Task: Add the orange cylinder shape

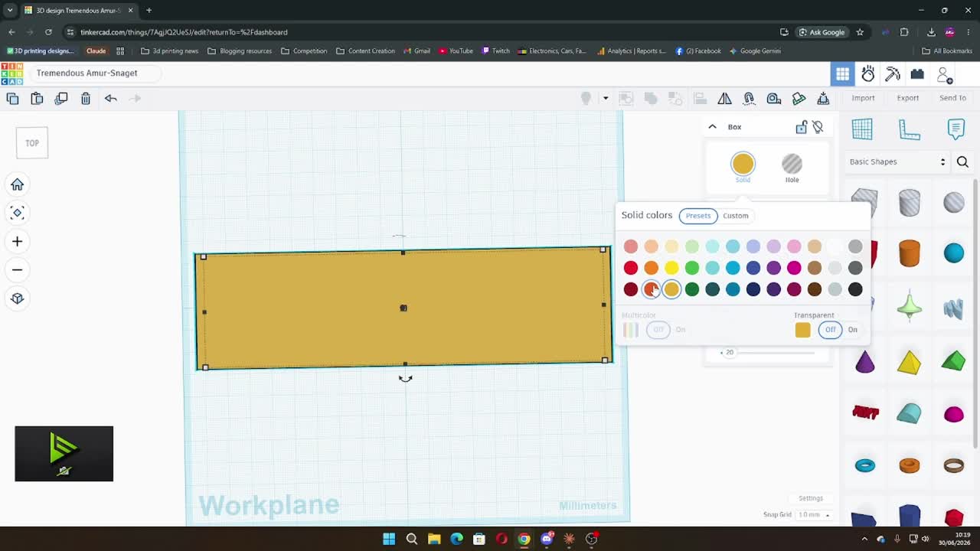Action: (909, 253)
